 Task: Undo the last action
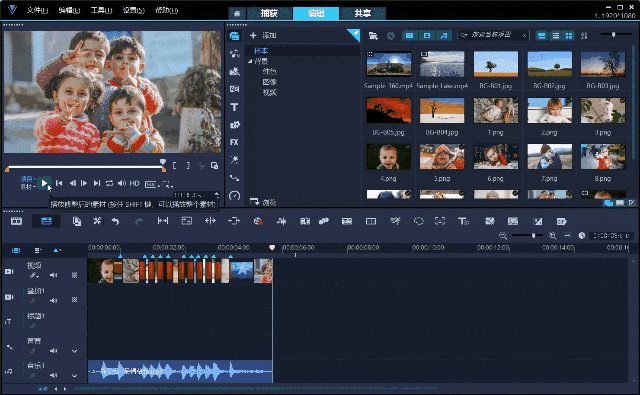116,221
